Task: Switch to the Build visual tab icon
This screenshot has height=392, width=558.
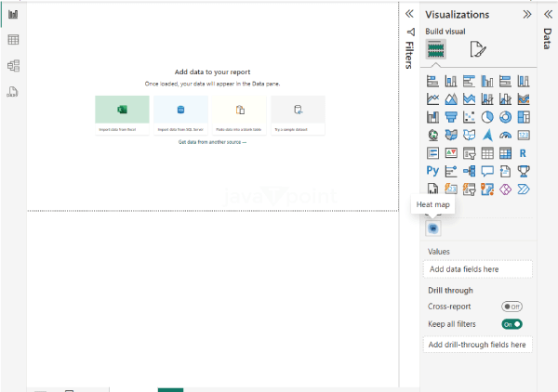Action: (436, 49)
